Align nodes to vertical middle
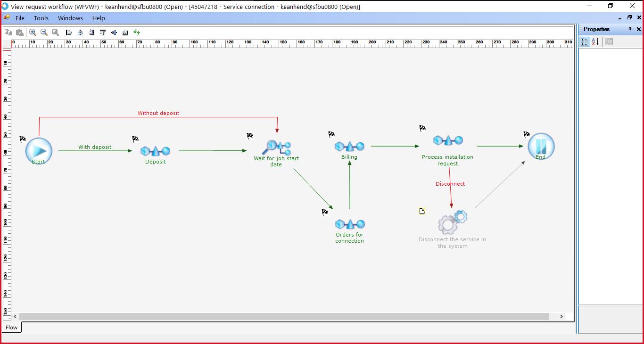This screenshot has width=644, height=344. coord(114,33)
